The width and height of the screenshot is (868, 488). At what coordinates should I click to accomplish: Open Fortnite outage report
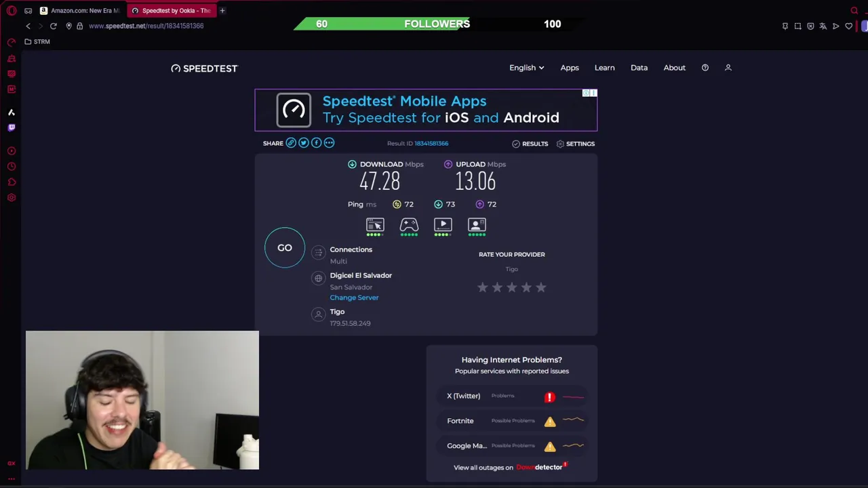[x=512, y=421]
